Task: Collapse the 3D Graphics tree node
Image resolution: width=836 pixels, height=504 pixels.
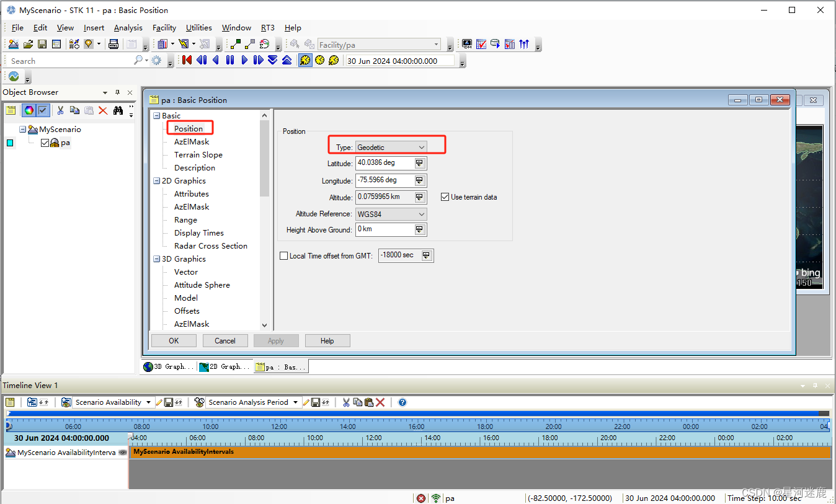Action: click(156, 259)
